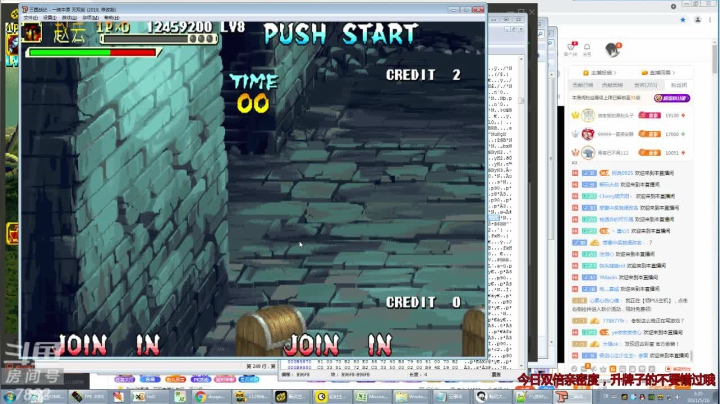Click the yellow clock-icon taskbar item
Image resolution: width=720 pixels, height=404 pixels.
tap(332, 396)
